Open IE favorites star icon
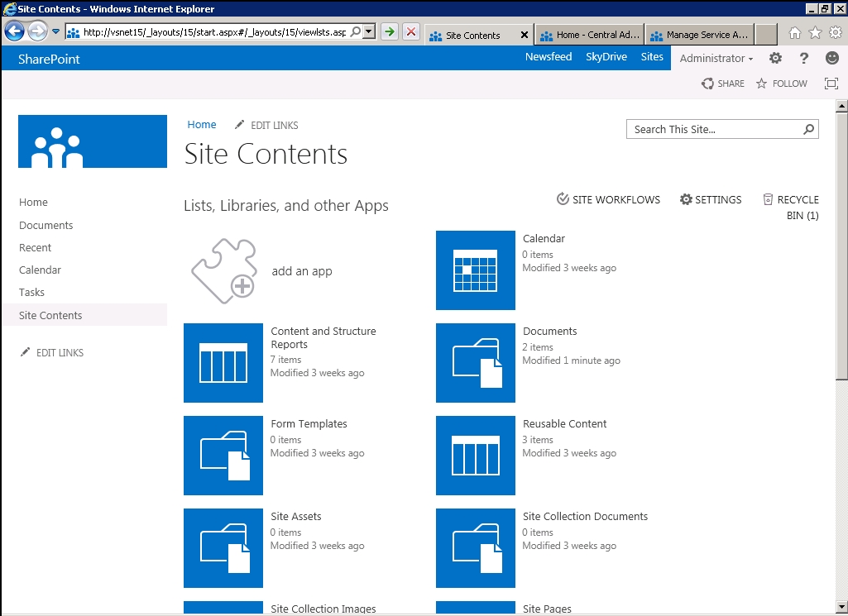The height and width of the screenshot is (616, 848). tap(815, 33)
